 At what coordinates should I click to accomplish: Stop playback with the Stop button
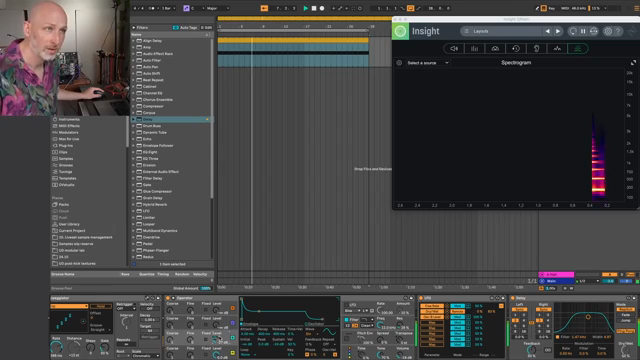coord(313,8)
